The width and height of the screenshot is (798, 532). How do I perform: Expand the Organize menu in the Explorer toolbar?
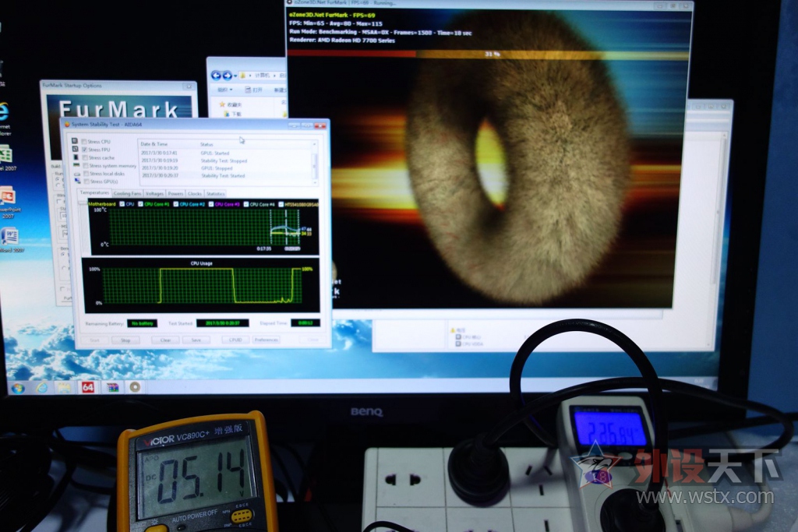pyautogui.click(x=225, y=90)
